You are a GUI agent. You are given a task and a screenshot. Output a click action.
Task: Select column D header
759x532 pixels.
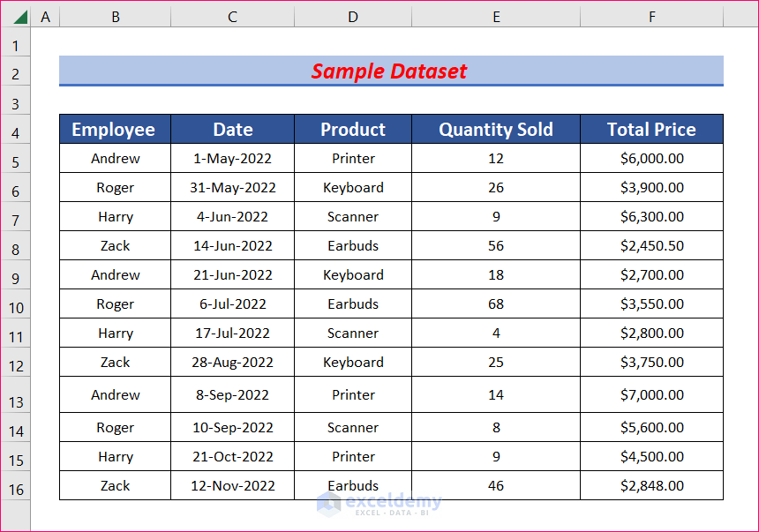[x=353, y=17]
